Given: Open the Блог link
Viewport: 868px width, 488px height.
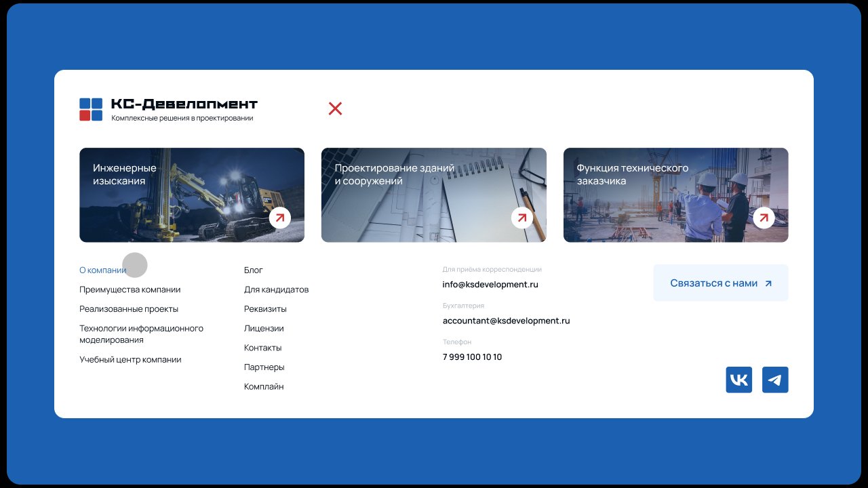Looking at the screenshot, I should 254,270.
